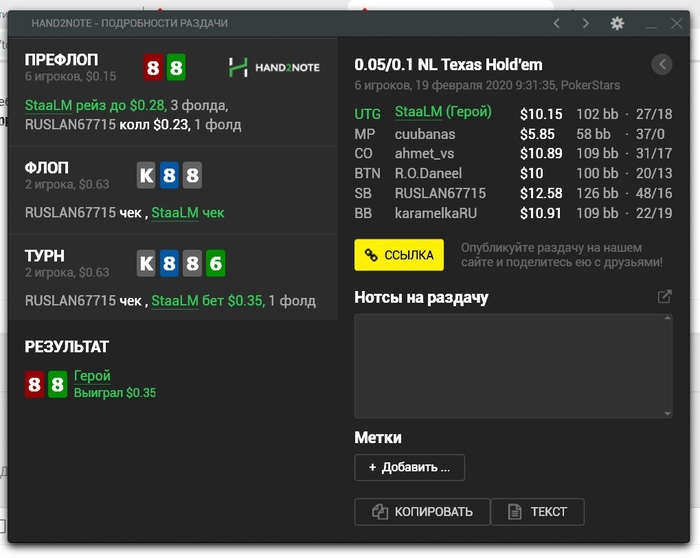Click the gray 8 card on turn
The width and height of the screenshot is (700, 558).
tap(192, 263)
